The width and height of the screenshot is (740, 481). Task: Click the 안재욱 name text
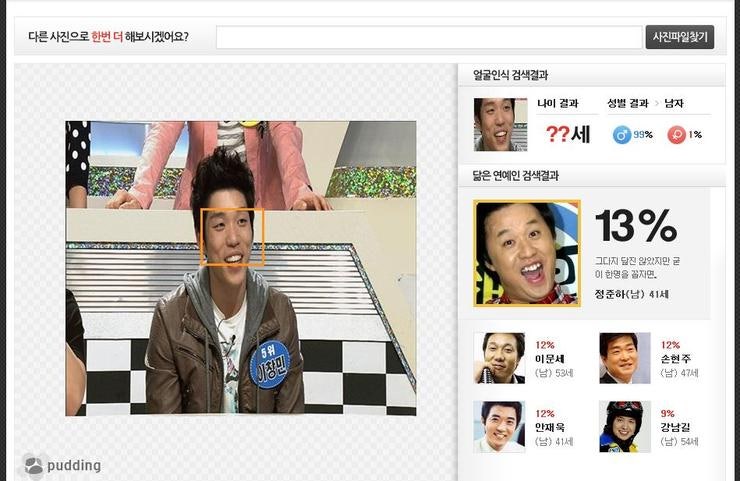pos(552,427)
